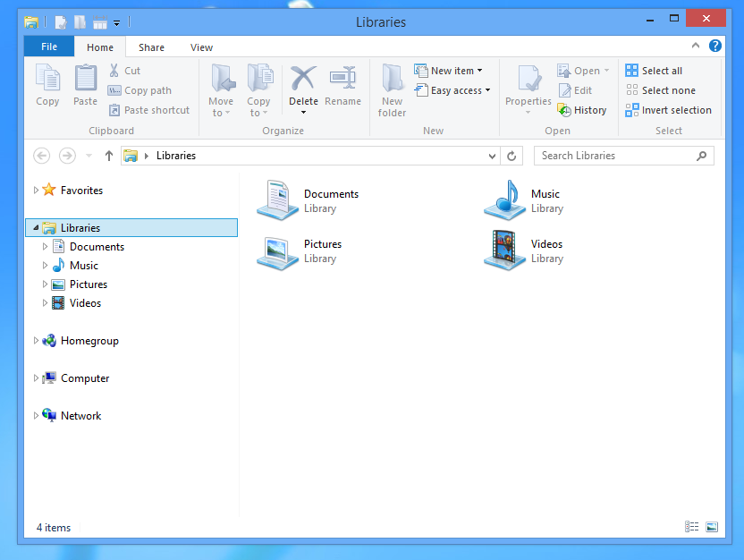Open the Copy to dropdown
Screen dimensions: 744x560
tap(258, 106)
